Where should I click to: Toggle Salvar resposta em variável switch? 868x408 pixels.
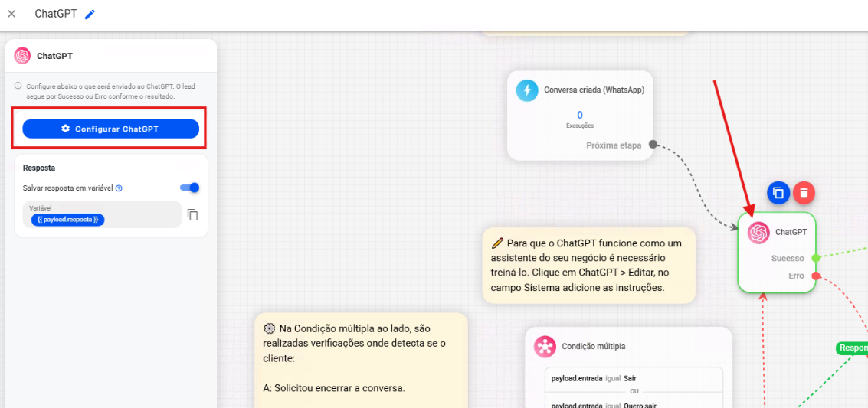click(x=190, y=188)
